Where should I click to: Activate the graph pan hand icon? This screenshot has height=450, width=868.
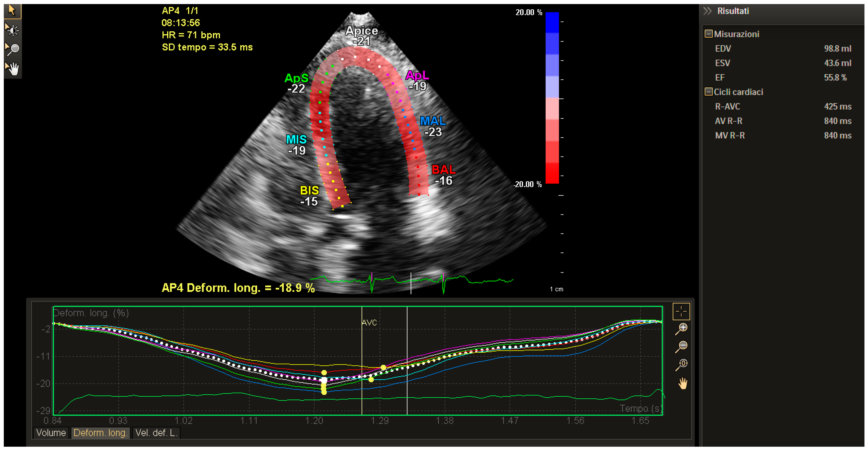click(682, 383)
